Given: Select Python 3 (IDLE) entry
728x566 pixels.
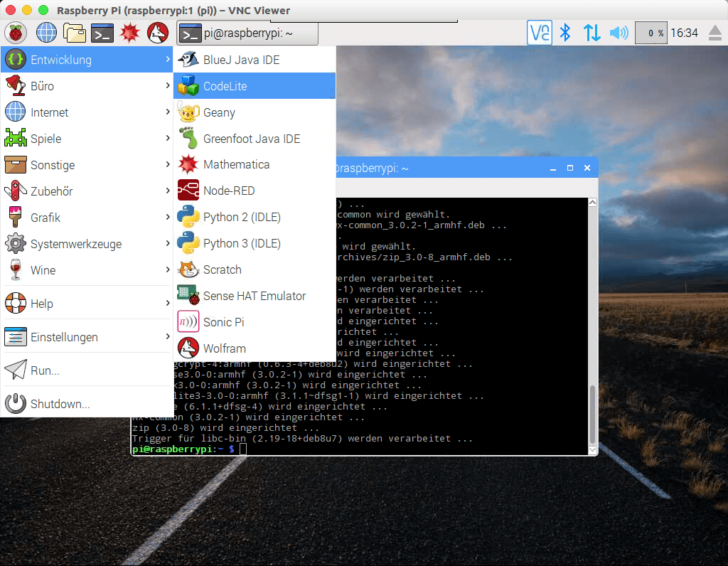Looking at the screenshot, I should coord(254,243).
